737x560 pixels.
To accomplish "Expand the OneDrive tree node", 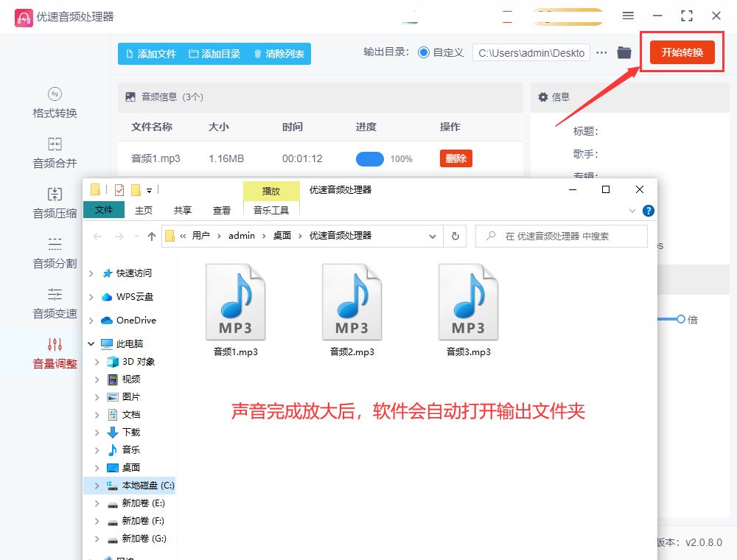I will point(91,321).
